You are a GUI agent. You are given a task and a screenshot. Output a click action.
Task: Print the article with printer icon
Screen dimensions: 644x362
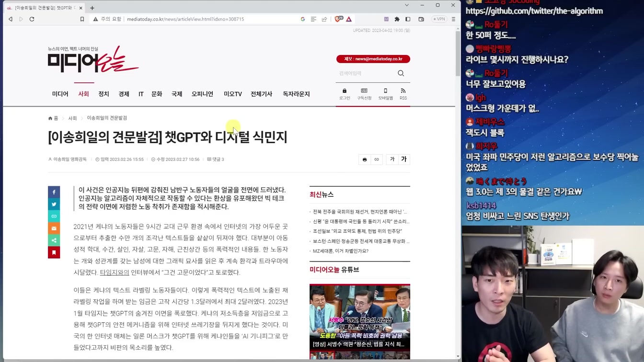(365, 159)
